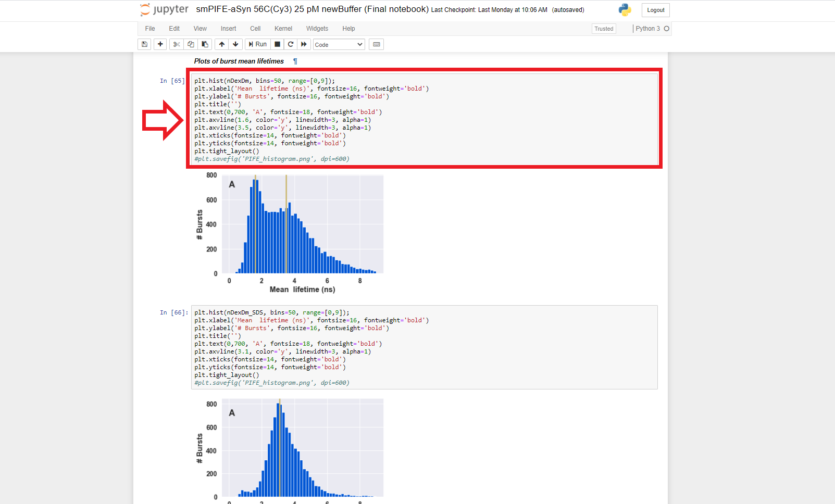Open the Cell menu
Image resolution: width=835 pixels, height=504 pixels.
255,29
